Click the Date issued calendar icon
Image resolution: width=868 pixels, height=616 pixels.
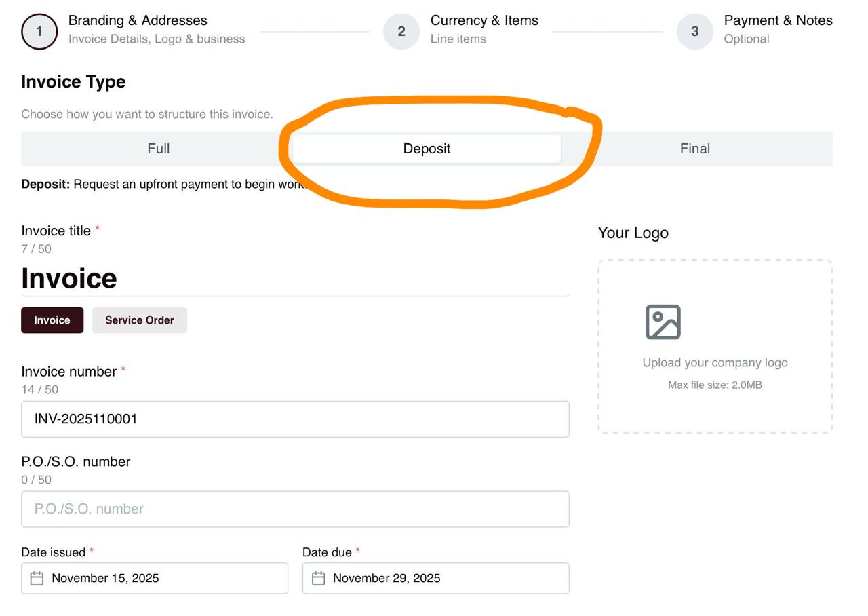pyautogui.click(x=37, y=578)
